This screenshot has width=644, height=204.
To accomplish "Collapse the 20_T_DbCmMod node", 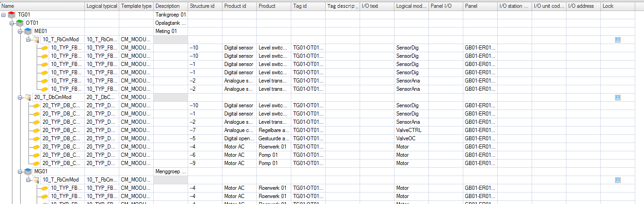I will 21,97.
